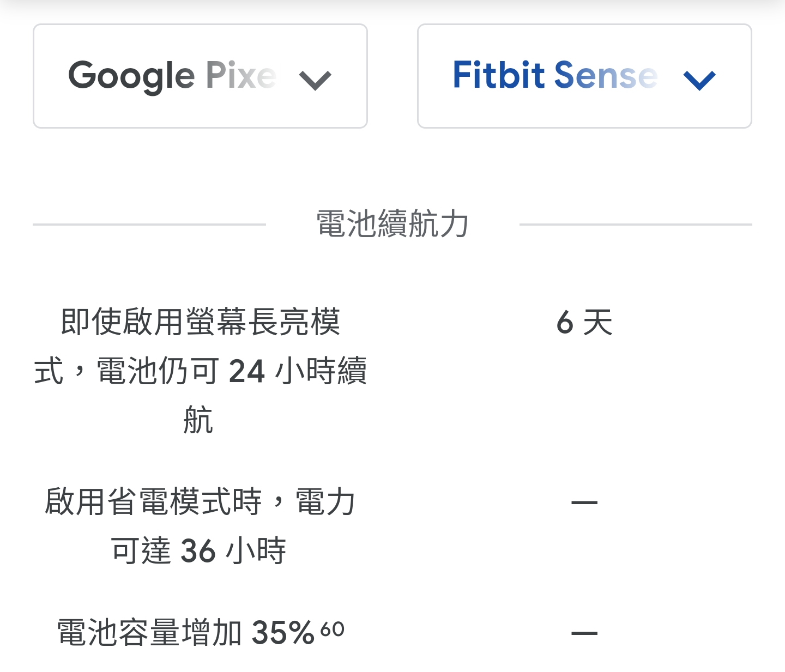785x672 pixels.
Task: Click the divider line right of 電池續航力
Action: pos(636,224)
